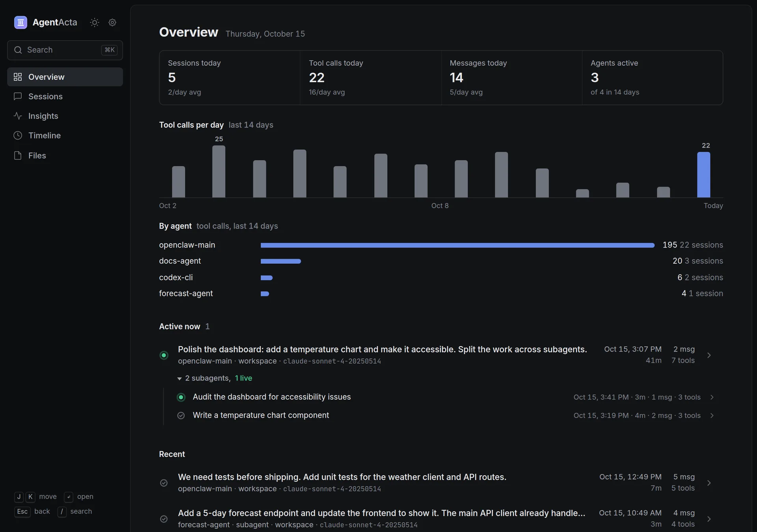Click the Overview grid icon in sidebar
The width and height of the screenshot is (757, 532).
[18, 77]
